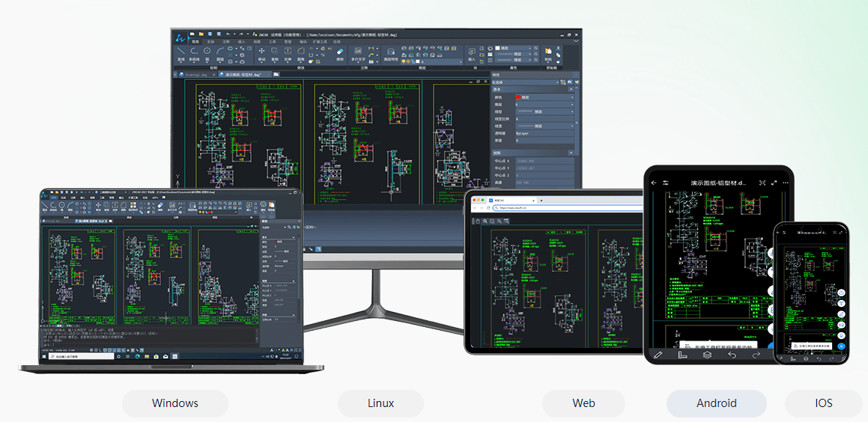The image size is (868, 422).
Task: Tap the pencil draw tool on Android tablet
Action: pyautogui.click(x=658, y=355)
